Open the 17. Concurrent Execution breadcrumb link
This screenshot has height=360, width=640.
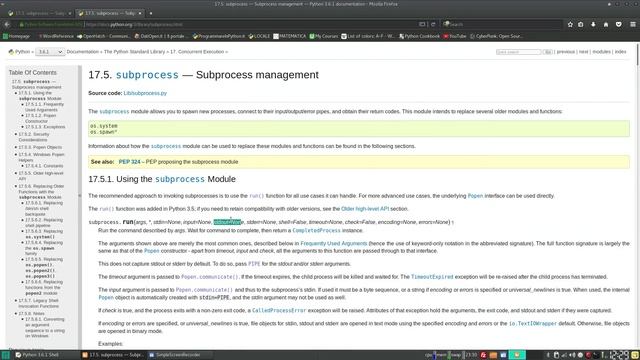point(197,52)
